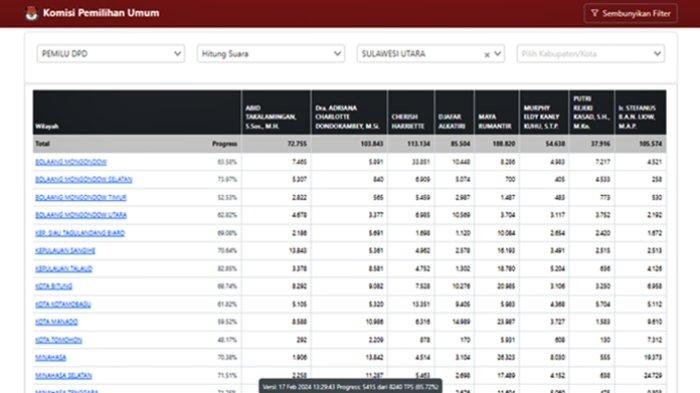Click progress percentage of BOLAANG MONGONDOW TIMUR row
This screenshot has width=700, height=393.
(227, 197)
